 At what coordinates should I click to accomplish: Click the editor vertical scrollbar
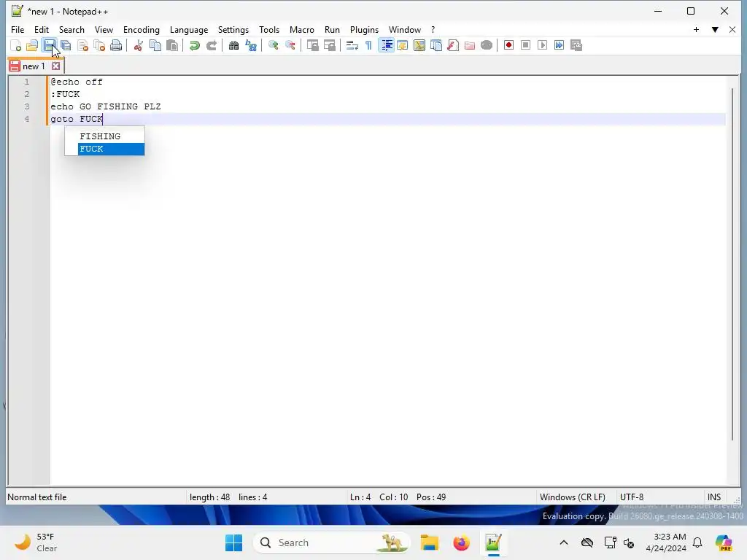tap(732, 264)
